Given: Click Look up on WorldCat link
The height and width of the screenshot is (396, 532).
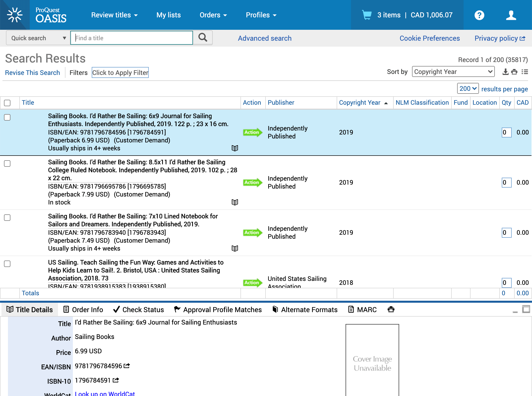Looking at the screenshot, I should click(x=105, y=394).
